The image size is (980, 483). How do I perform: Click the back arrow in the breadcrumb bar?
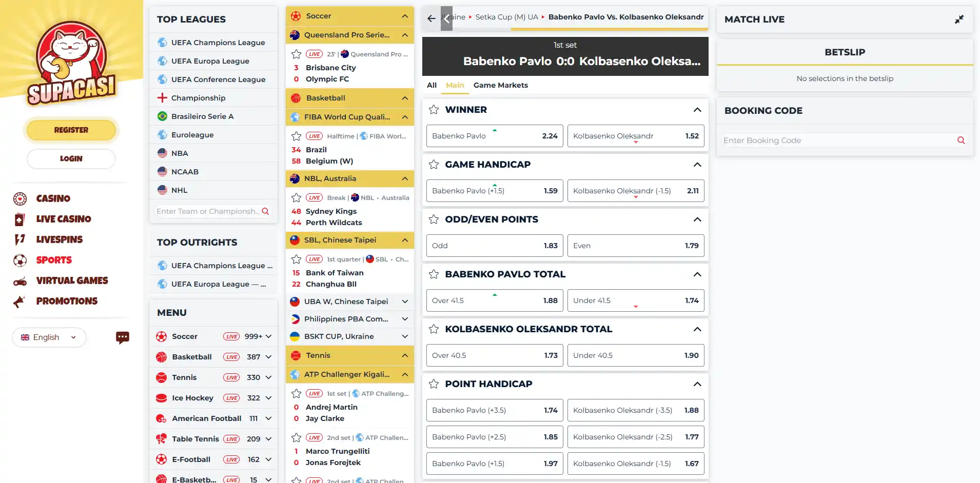[431, 18]
